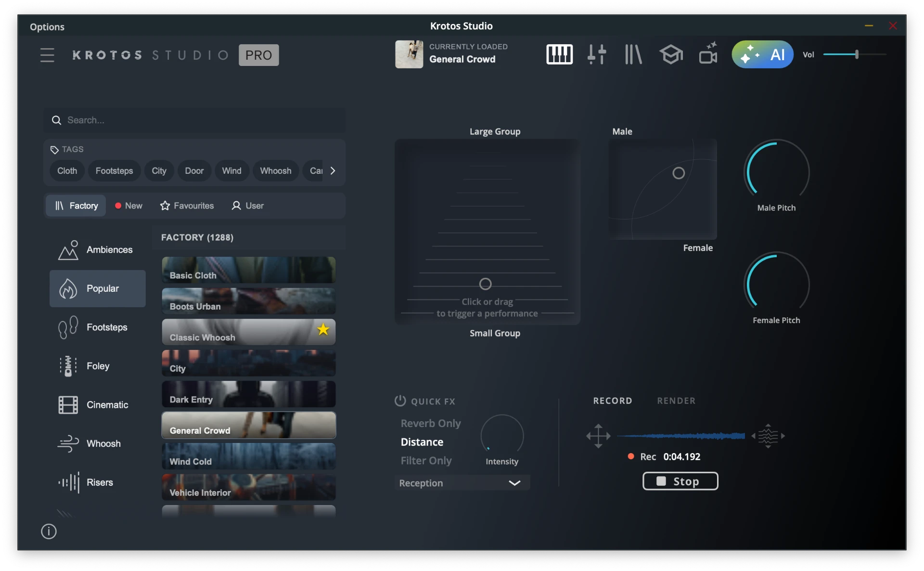Select the Whoosh tag
This screenshot has width=924, height=571.
(x=275, y=171)
